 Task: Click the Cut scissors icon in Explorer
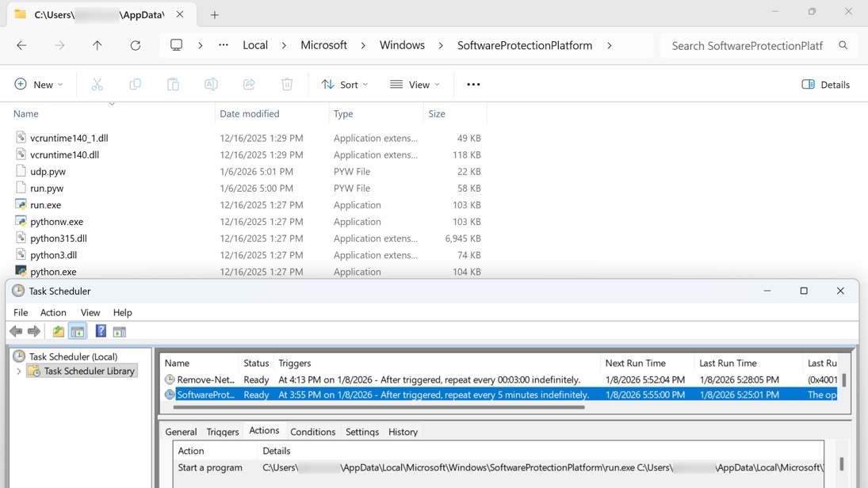pyautogui.click(x=98, y=85)
